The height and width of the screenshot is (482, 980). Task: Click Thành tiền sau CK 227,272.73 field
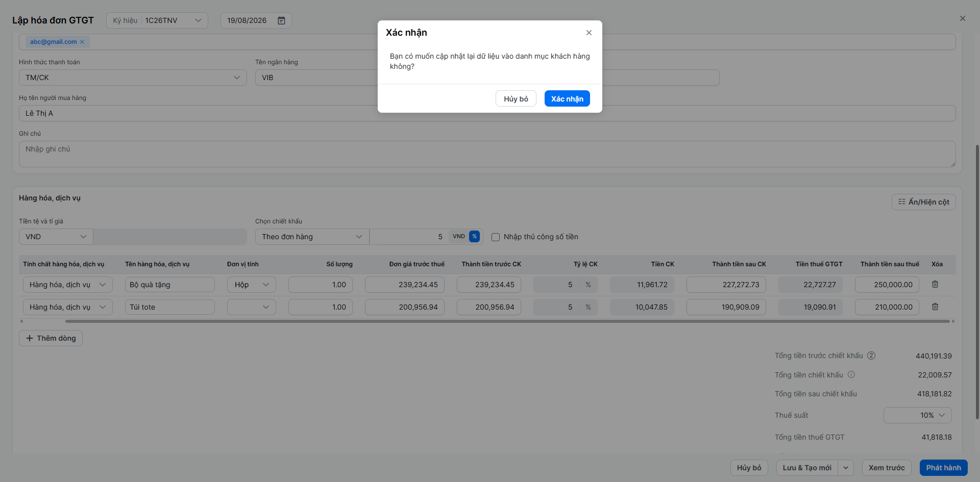726,285
